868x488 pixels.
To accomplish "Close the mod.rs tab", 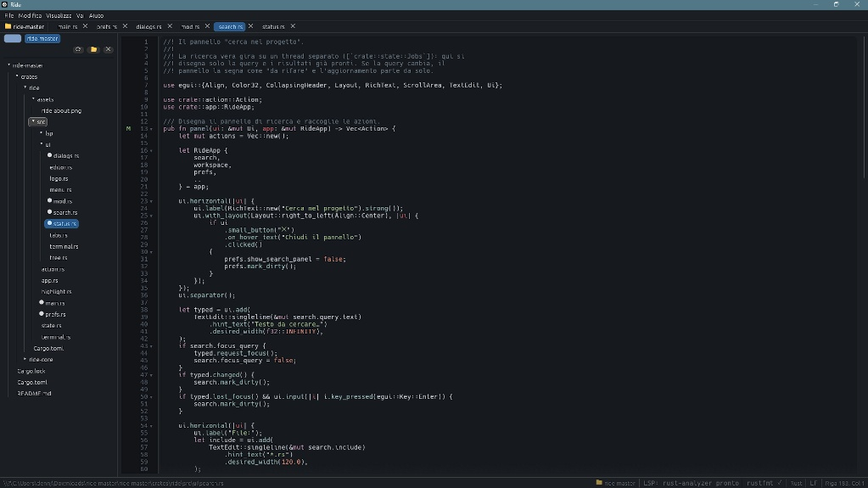I will (x=208, y=26).
